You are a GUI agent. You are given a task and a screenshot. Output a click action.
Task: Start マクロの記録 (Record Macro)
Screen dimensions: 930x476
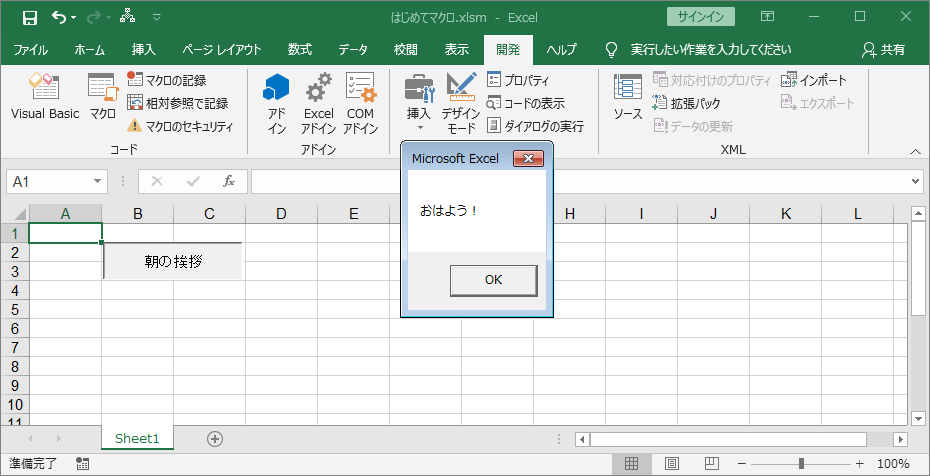pyautogui.click(x=167, y=79)
